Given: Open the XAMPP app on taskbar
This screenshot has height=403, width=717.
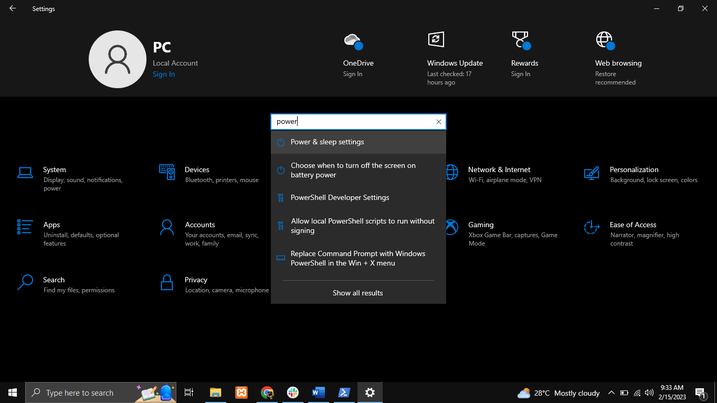Looking at the screenshot, I should (241, 392).
